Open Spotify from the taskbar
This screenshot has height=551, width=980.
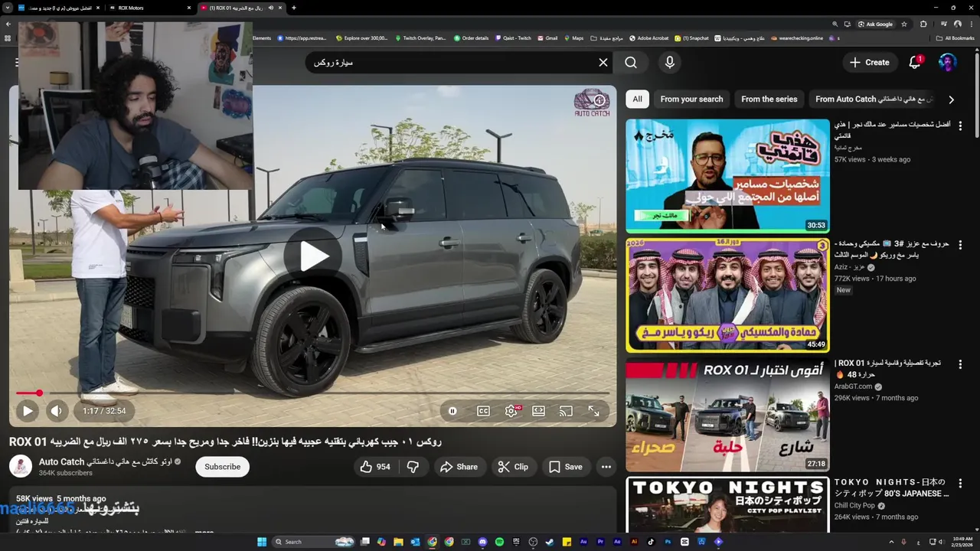point(499,542)
